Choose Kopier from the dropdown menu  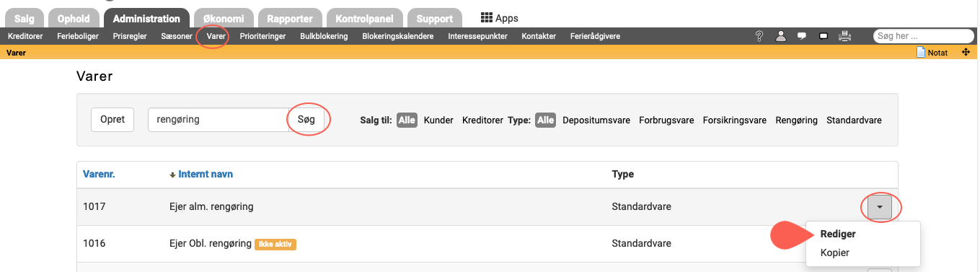pos(835,253)
